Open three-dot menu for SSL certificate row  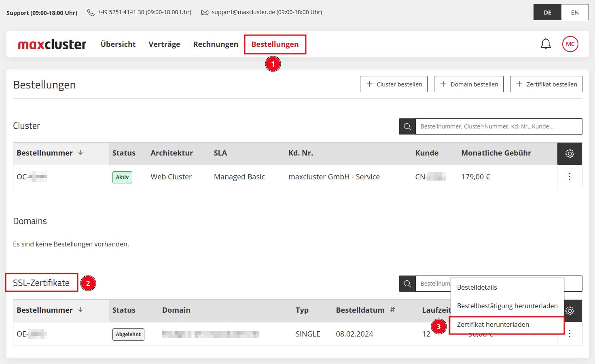570,334
